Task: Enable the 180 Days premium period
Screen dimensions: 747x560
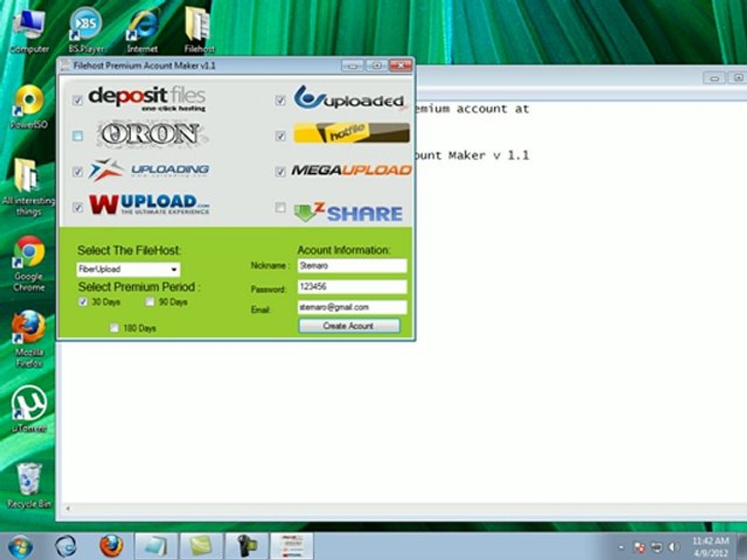Action: (114, 328)
